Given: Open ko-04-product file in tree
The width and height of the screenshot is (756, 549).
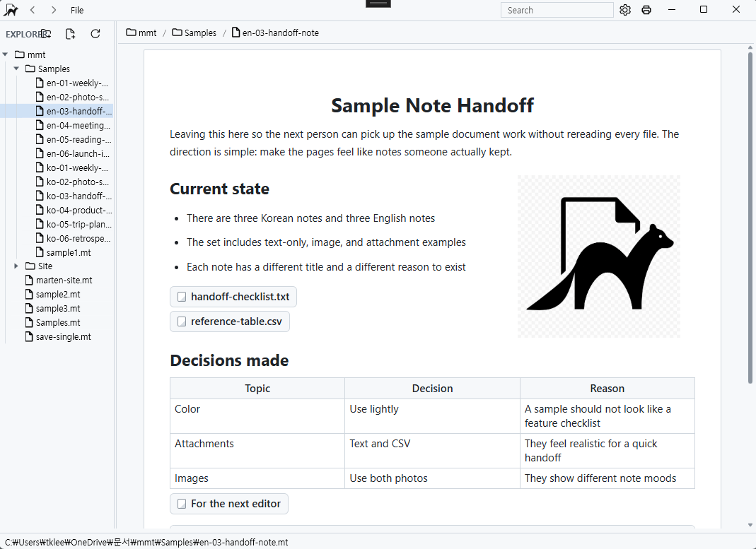Looking at the screenshot, I should 74,210.
